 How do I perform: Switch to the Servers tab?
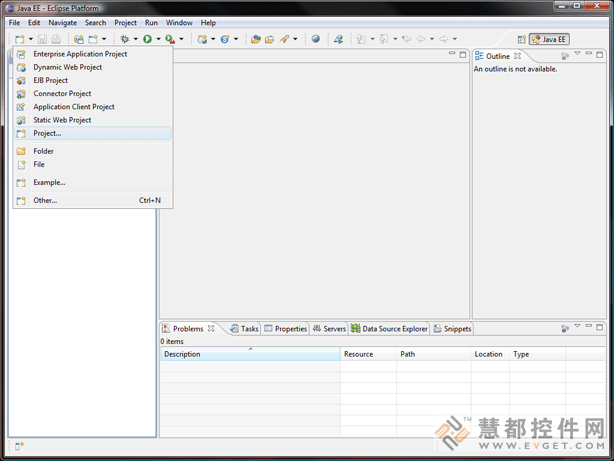[329, 329]
